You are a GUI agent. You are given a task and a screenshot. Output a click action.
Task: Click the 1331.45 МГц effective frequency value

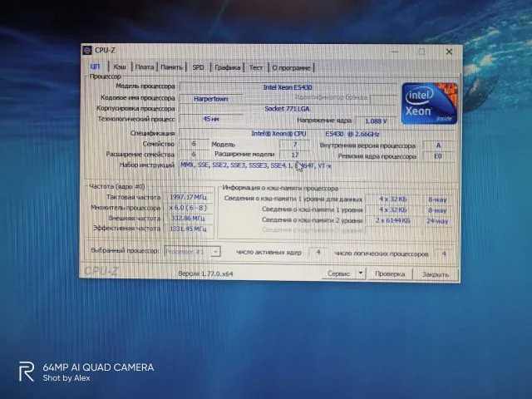click(x=189, y=229)
